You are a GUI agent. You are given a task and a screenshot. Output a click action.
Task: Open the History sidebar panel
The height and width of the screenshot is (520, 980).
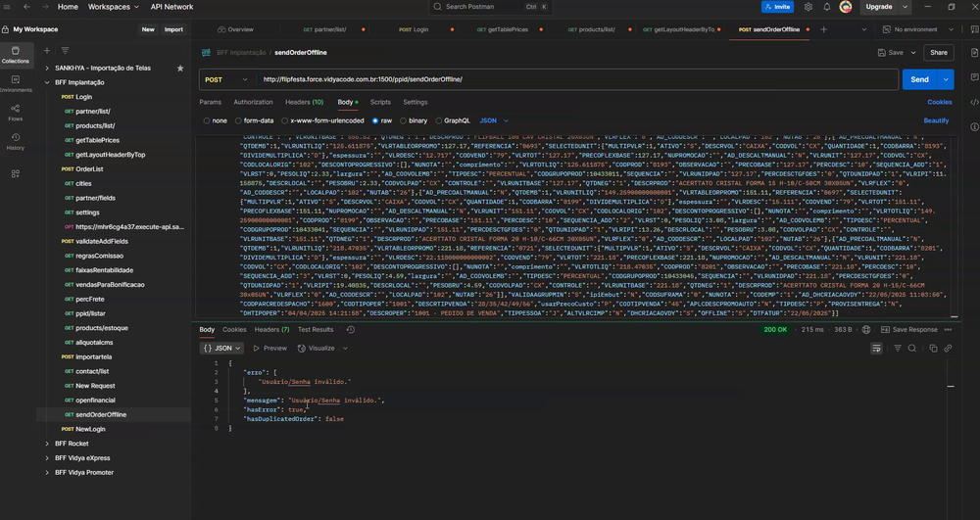pos(15,142)
